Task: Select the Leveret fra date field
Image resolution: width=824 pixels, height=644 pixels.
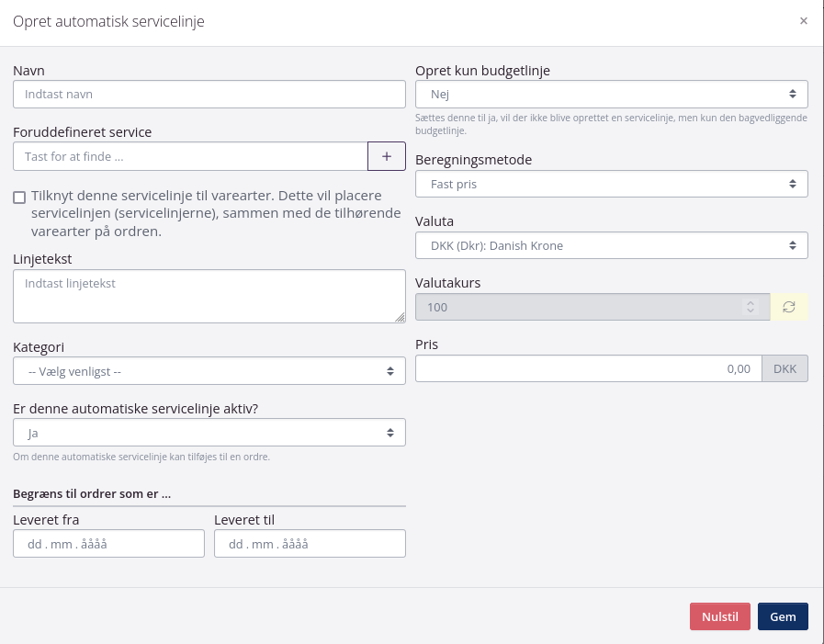Action: click(x=108, y=544)
